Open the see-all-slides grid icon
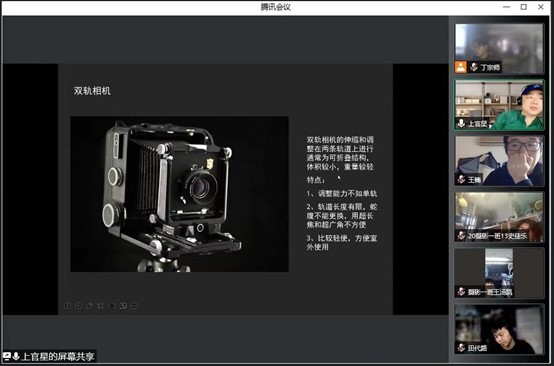This screenshot has width=554, height=366. (x=101, y=306)
